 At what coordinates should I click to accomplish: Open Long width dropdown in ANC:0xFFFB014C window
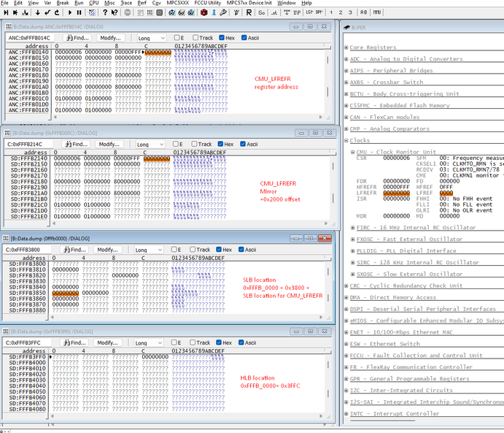coord(152,38)
